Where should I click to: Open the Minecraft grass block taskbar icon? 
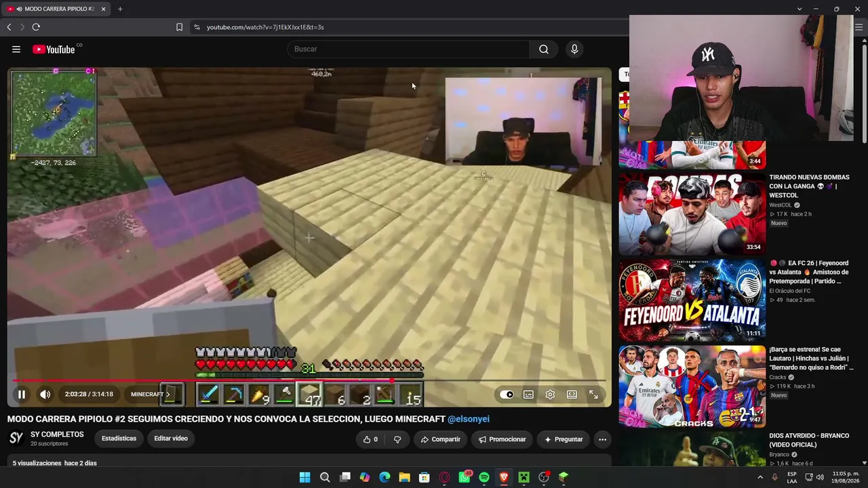point(564,477)
